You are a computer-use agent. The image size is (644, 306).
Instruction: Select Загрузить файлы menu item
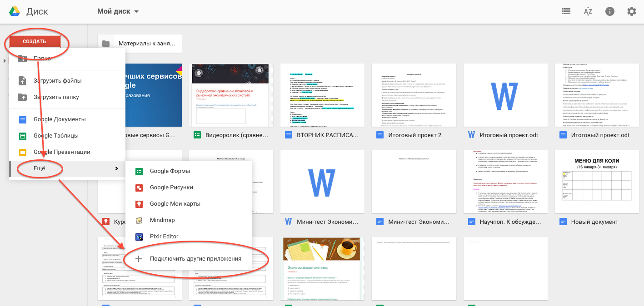click(x=67, y=81)
